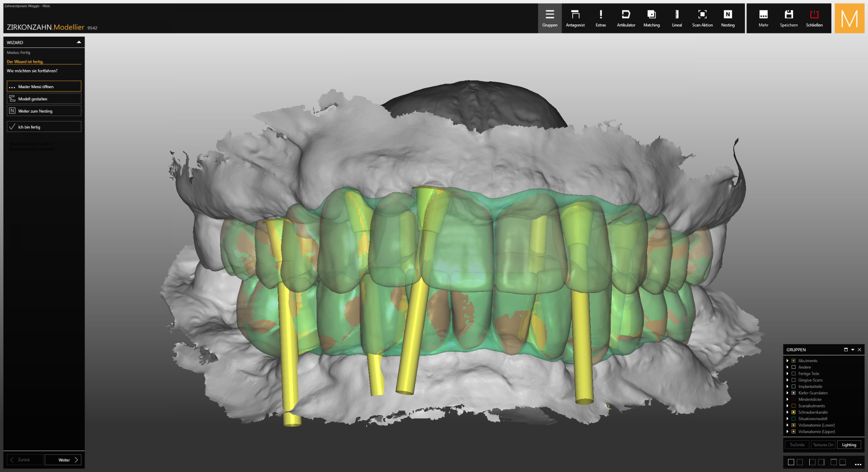This screenshot has width=868, height=472.
Task: Enable the Gingiva-Scans group checkbox
Action: point(793,380)
